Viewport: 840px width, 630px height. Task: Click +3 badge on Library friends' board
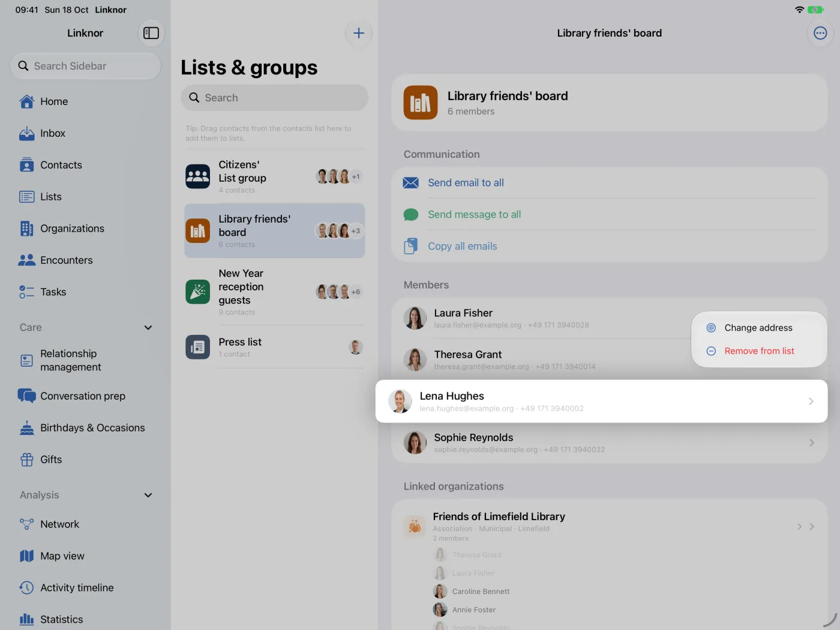pyautogui.click(x=356, y=231)
